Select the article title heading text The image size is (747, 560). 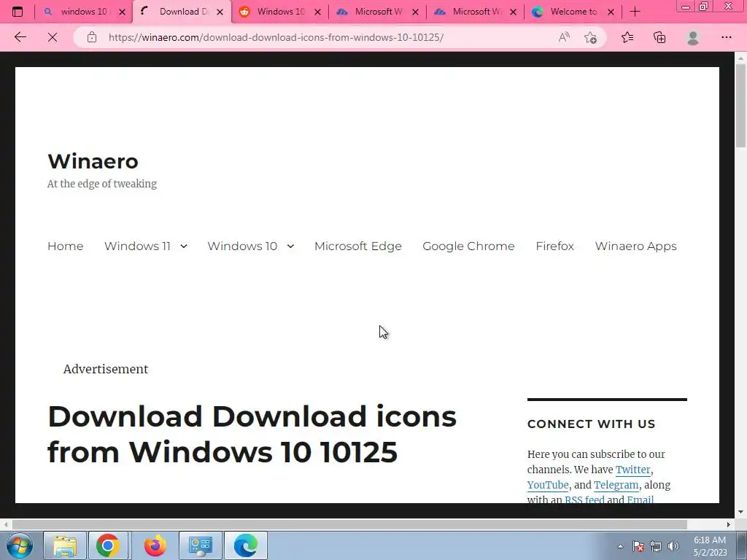coord(252,434)
